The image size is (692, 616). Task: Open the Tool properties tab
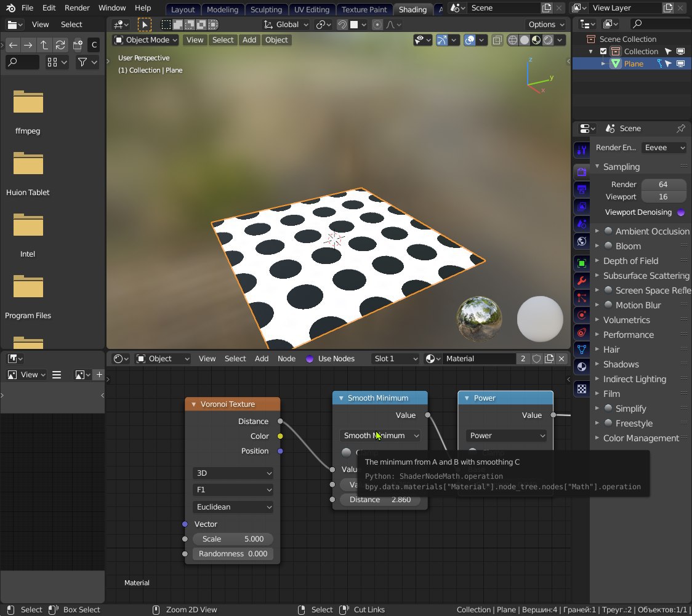click(582, 151)
